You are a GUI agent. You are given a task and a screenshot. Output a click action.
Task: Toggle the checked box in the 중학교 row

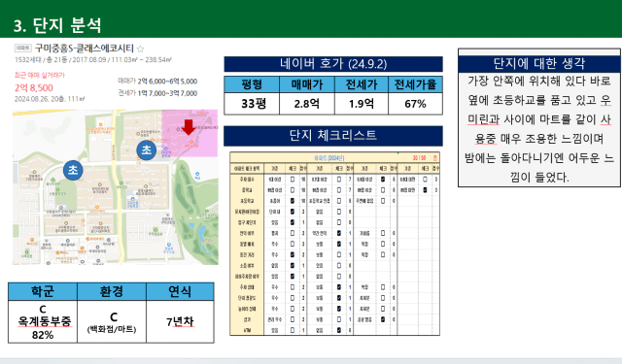point(425,190)
